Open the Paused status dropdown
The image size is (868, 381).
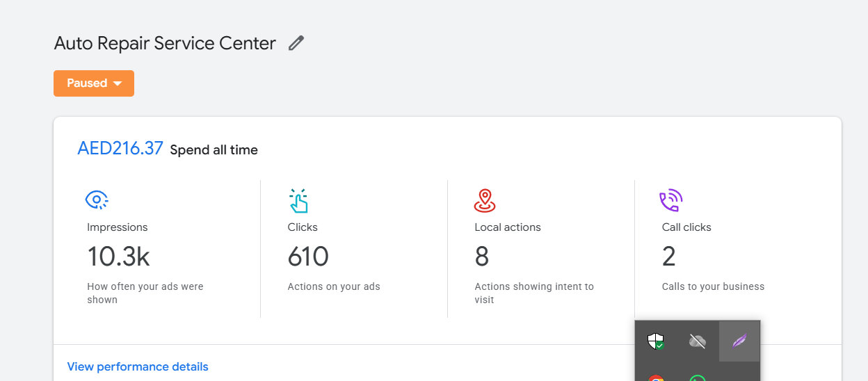(94, 83)
